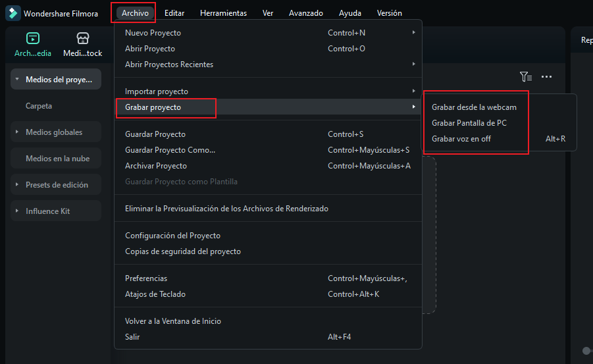The width and height of the screenshot is (593, 364).
Task: Click the Wondershare Filmora logo icon
Action: pos(13,13)
